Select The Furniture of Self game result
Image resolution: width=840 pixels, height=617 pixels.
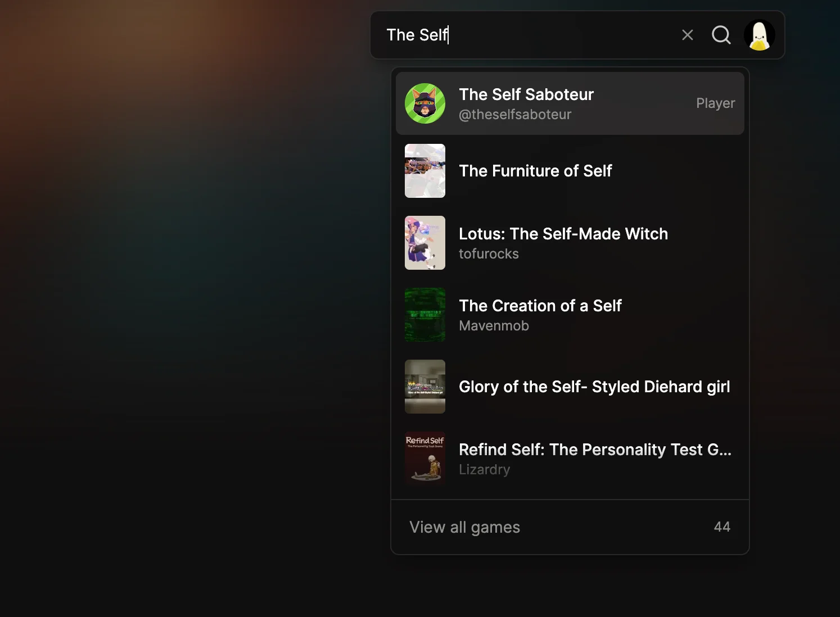570,171
